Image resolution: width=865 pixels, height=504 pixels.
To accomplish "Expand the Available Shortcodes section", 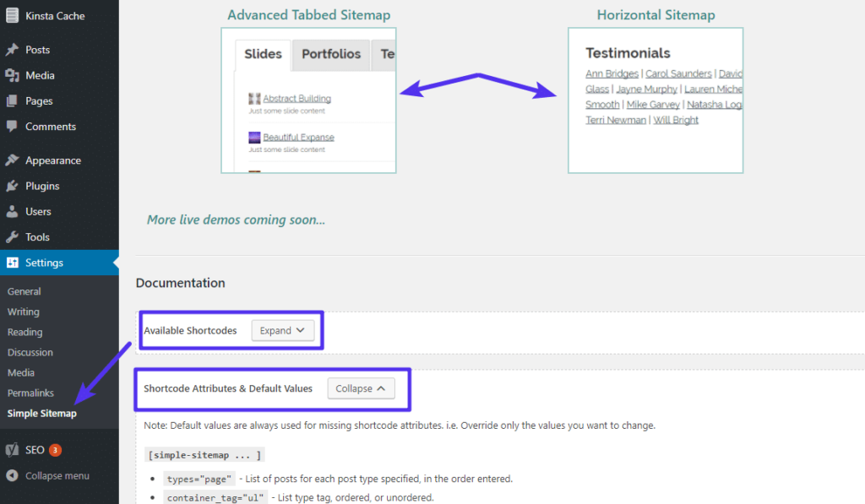I will tap(282, 331).
